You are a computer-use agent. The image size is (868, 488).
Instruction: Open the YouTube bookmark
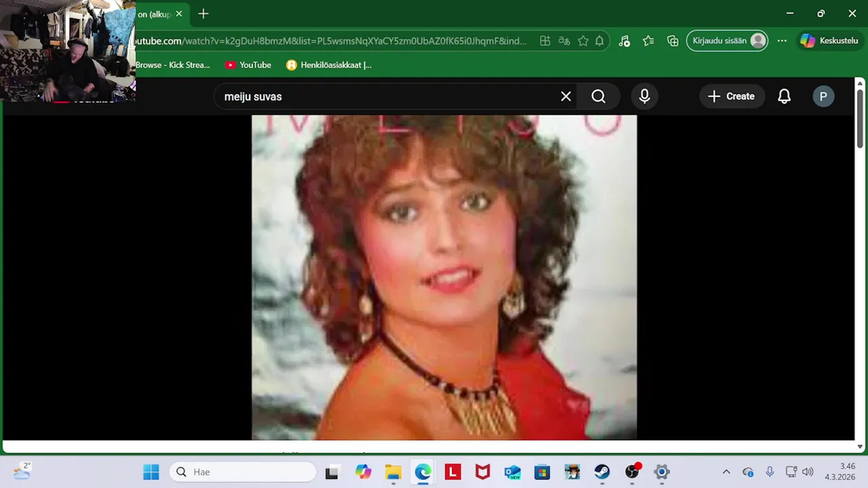point(248,65)
